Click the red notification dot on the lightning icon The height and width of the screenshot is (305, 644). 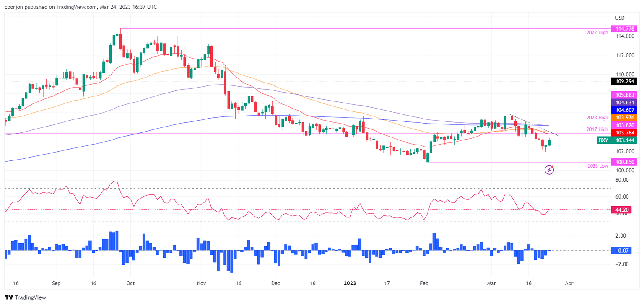click(553, 166)
